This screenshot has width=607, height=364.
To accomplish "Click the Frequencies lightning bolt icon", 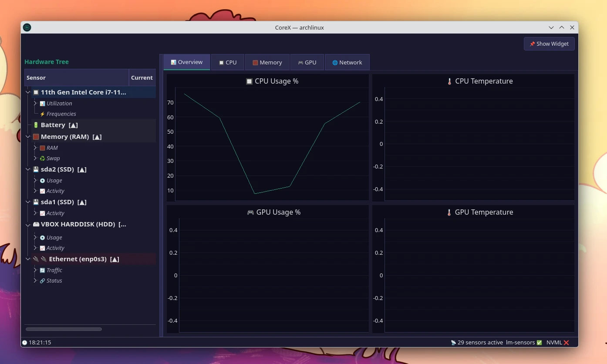I will tap(42, 114).
